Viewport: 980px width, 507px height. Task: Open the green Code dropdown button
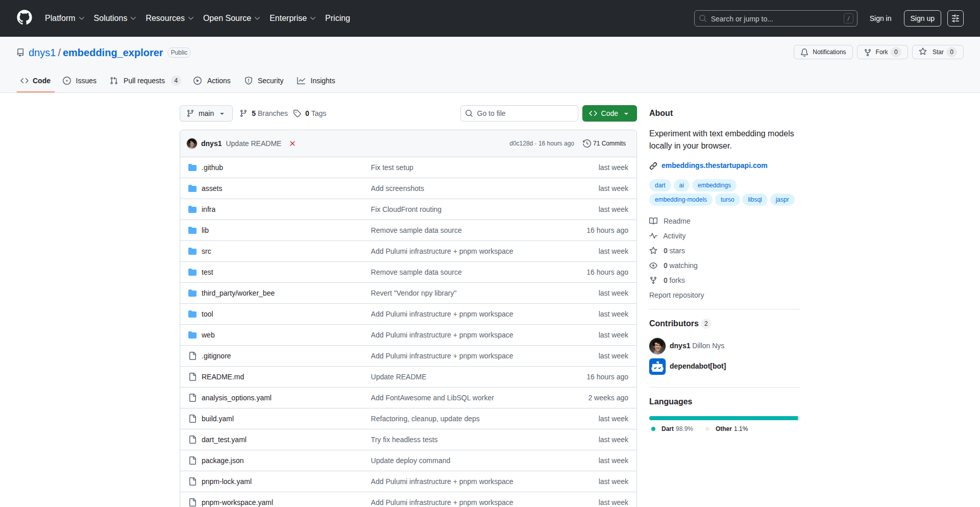(x=609, y=113)
